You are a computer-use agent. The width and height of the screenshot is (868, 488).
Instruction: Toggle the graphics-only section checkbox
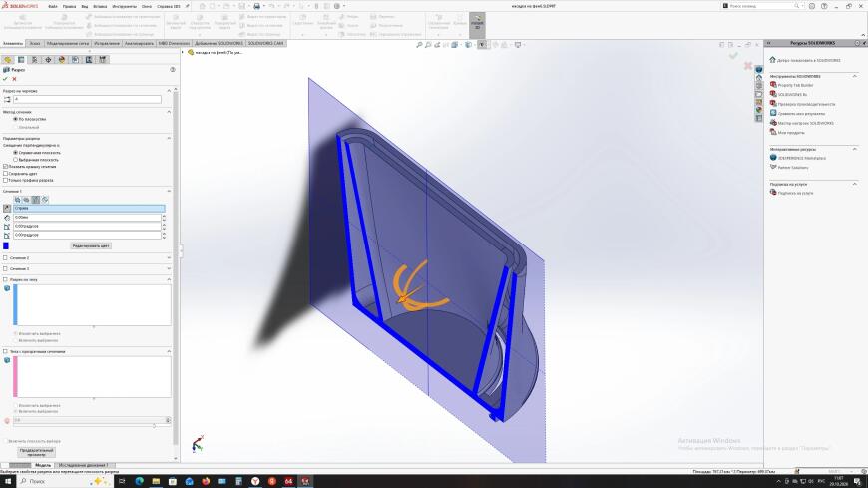point(6,180)
